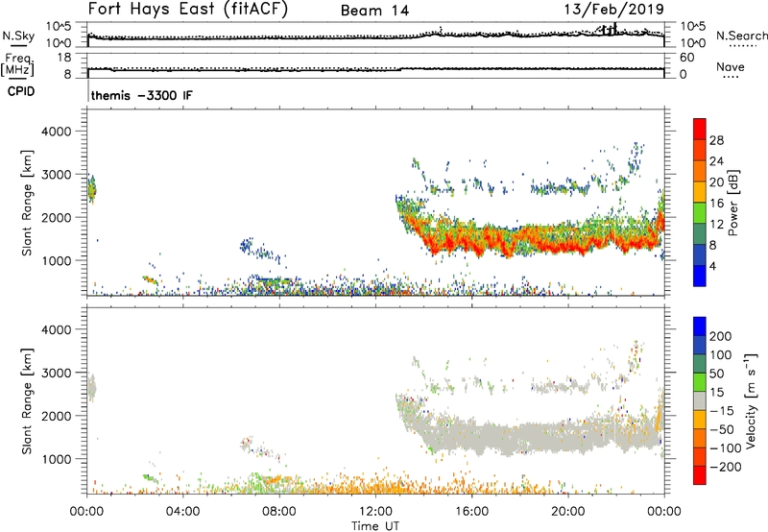Click the '10^5' label on left noise axis
Screen dimensions: 768x532
(59, 26)
